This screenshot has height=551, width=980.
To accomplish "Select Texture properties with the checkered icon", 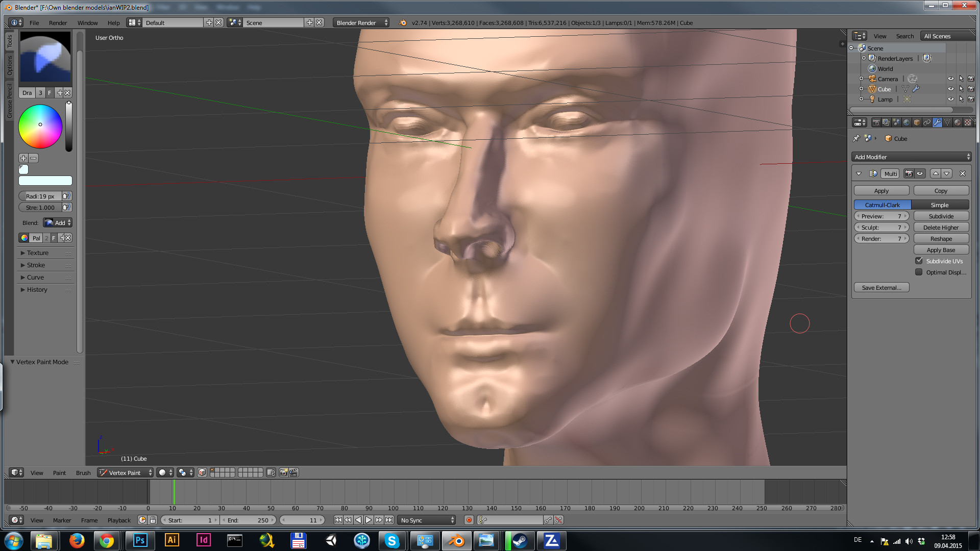I will [968, 122].
